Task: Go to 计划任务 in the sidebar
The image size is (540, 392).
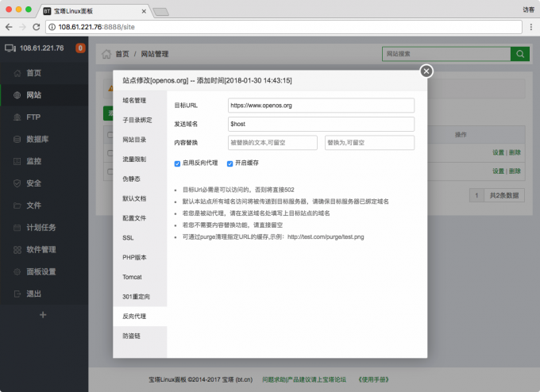Action: coord(40,228)
